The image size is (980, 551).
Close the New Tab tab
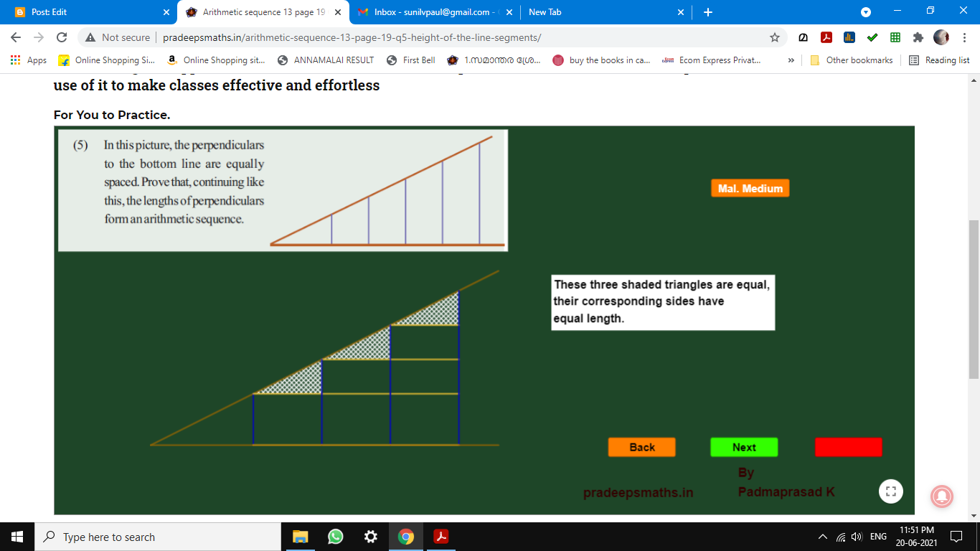pos(681,12)
